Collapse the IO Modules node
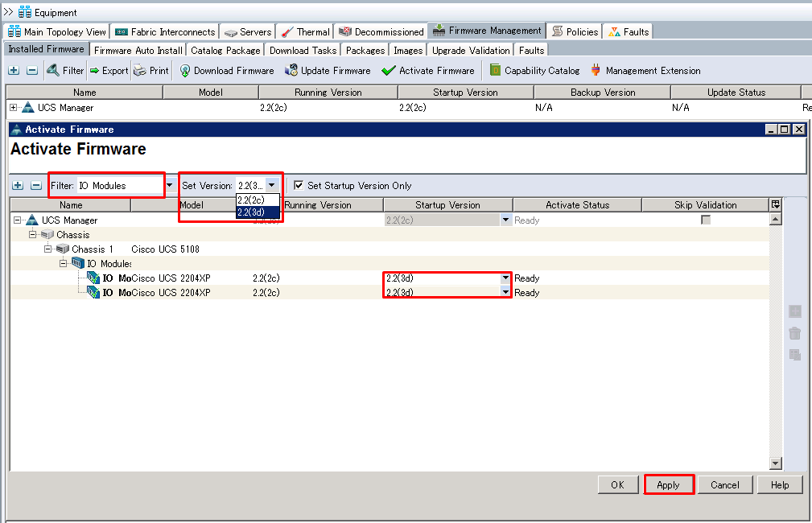The height and width of the screenshot is (523, 812). coord(63,264)
